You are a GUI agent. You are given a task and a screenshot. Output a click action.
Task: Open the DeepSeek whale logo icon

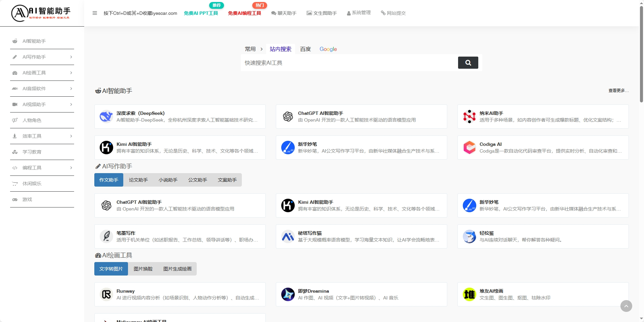coord(106,117)
